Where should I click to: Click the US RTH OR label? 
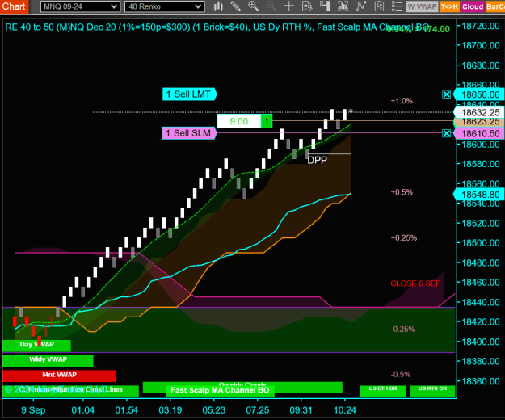tap(432, 390)
